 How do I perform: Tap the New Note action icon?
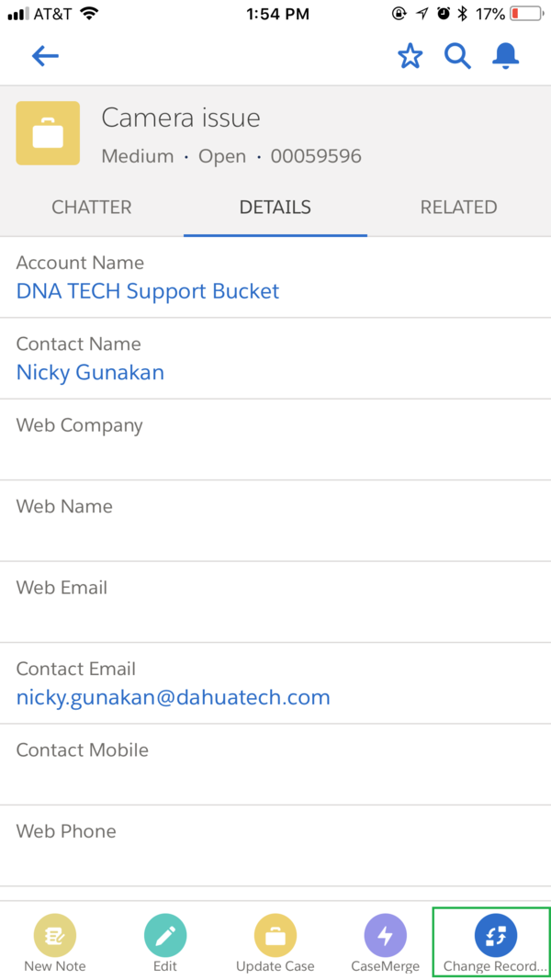55,937
